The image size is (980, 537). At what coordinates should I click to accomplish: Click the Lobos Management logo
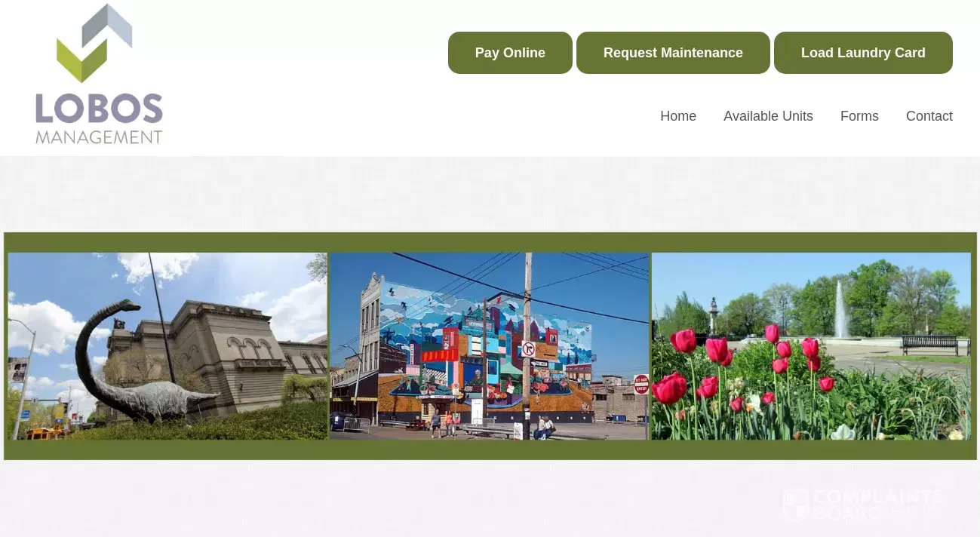tap(99, 74)
